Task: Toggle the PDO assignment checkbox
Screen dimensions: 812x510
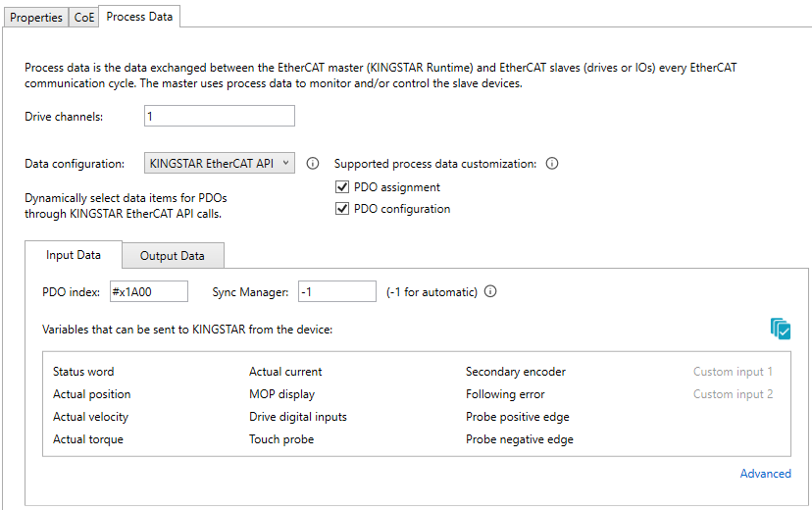Action: [342, 187]
